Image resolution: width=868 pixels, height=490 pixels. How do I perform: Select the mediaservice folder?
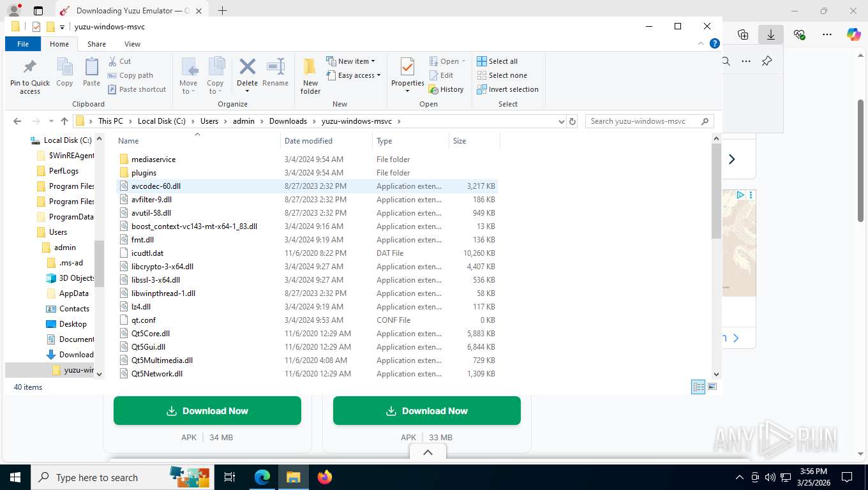pyautogui.click(x=306, y=160)
